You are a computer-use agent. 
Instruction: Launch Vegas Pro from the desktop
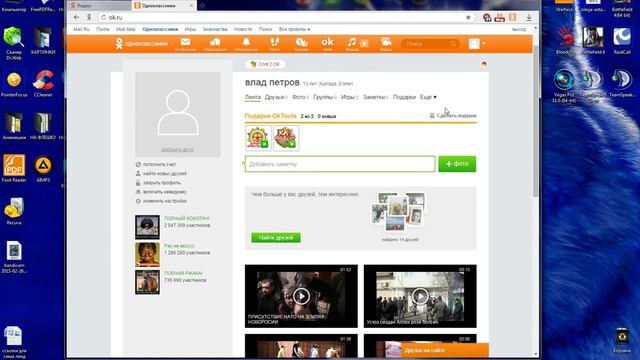tap(564, 86)
